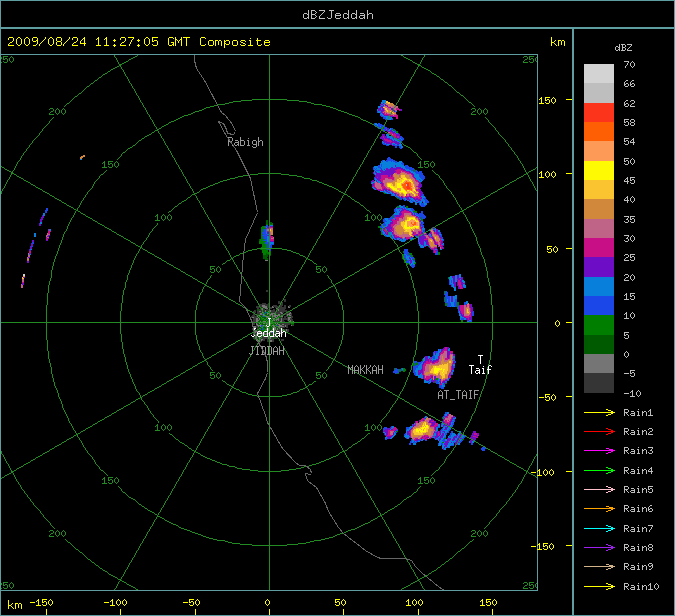Click the Composite label
675x616 pixels.
pyautogui.click(x=235, y=42)
